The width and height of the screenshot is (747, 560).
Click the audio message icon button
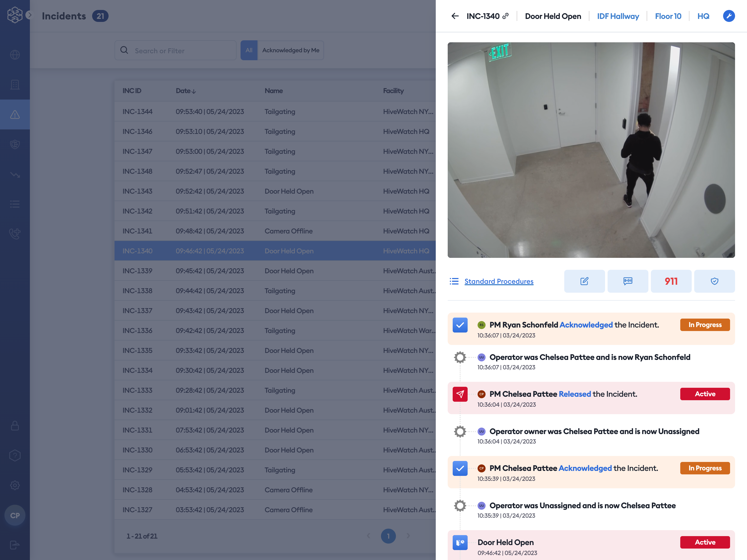[x=627, y=281]
